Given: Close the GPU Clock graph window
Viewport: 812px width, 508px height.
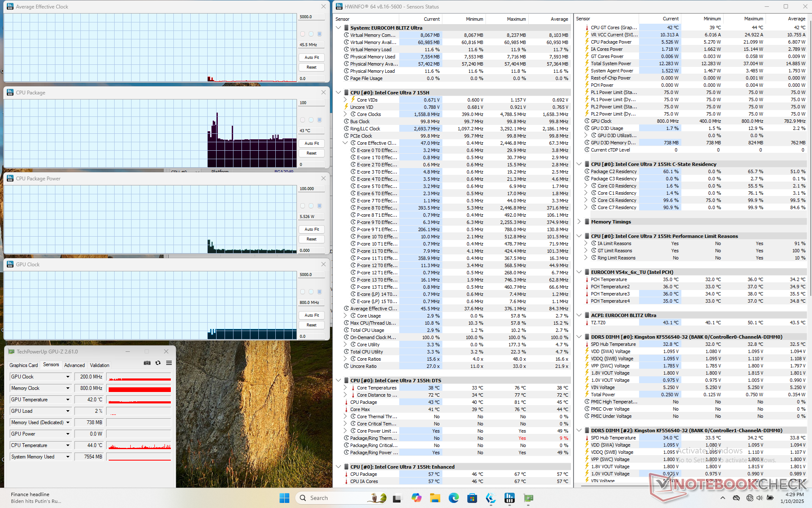Looking at the screenshot, I should pyautogui.click(x=324, y=264).
